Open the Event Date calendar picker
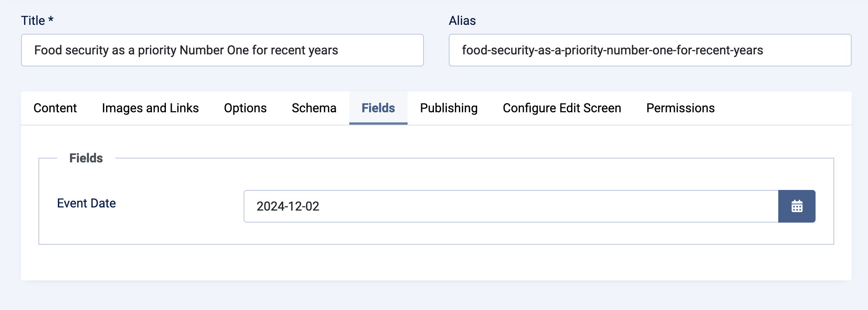Image resolution: width=868 pixels, height=310 pixels. tap(797, 206)
